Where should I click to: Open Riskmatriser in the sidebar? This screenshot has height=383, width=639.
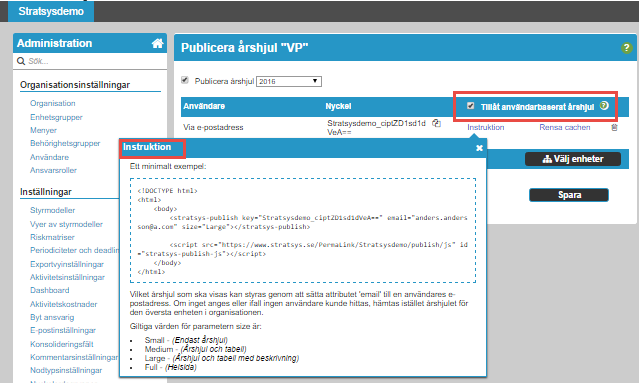tap(52, 237)
